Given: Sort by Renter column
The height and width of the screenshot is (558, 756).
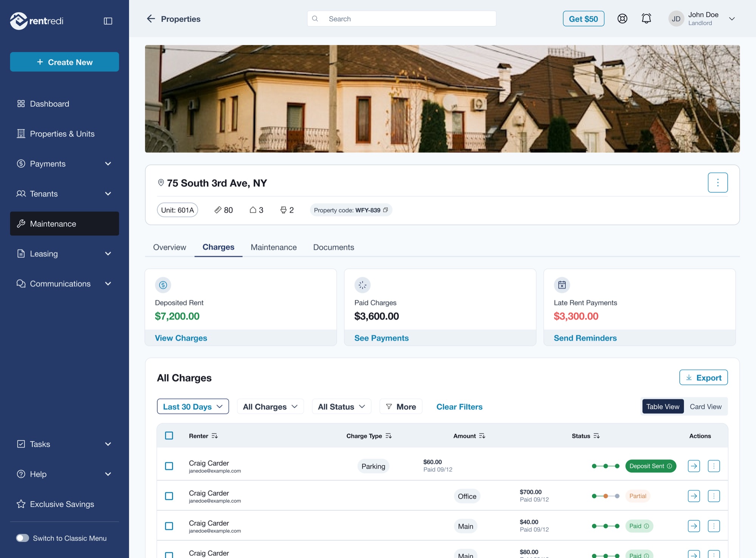Looking at the screenshot, I should (215, 436).
